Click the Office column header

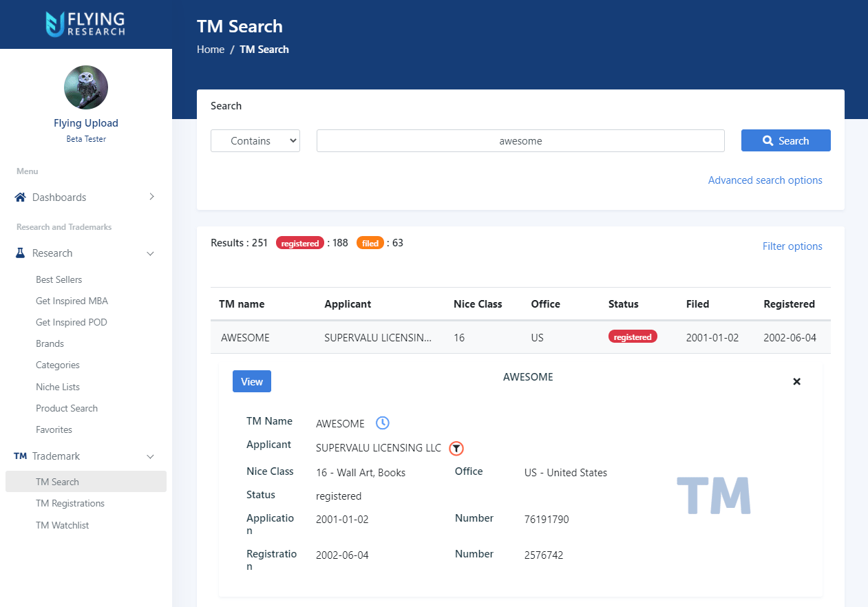click(546, 304)
